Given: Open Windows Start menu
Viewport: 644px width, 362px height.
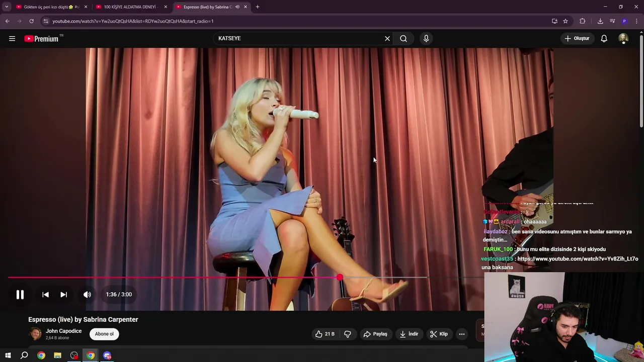Looking at the screenshot, I should [8, 355].
